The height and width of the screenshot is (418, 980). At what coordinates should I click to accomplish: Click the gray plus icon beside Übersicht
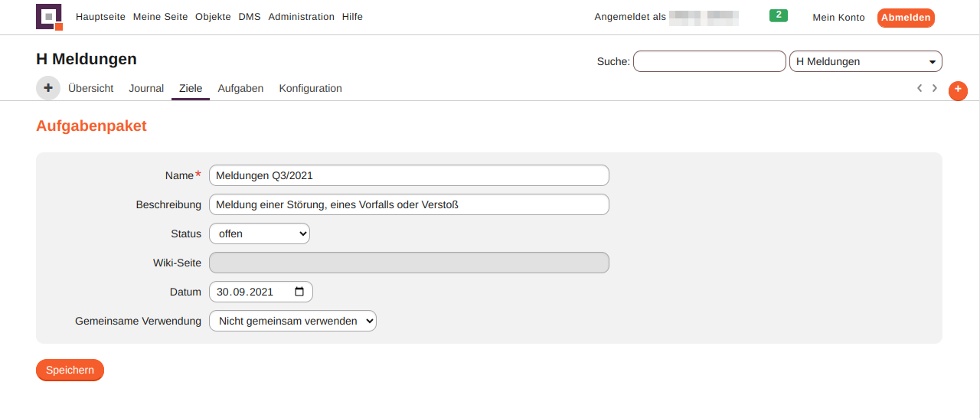48,88
